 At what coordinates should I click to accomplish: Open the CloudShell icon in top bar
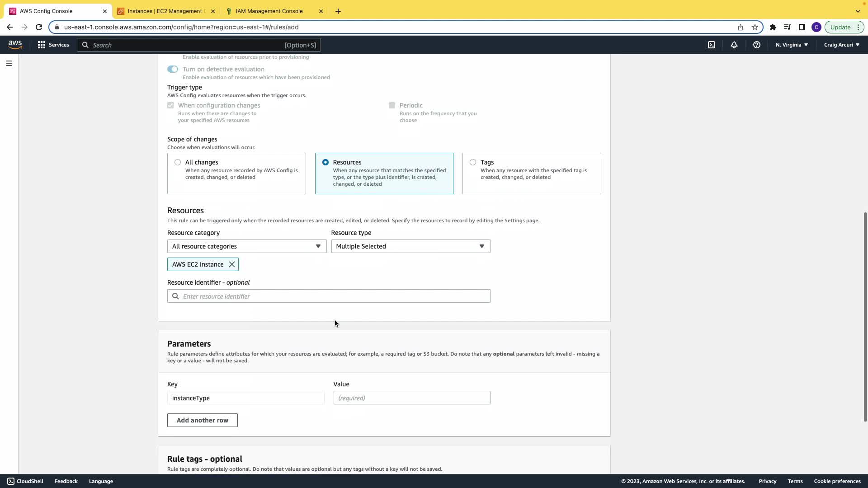click(712, 45)
